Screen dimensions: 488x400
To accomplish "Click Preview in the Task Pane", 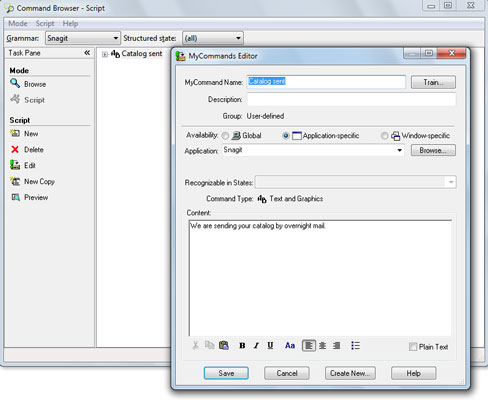I will point(29,197).
